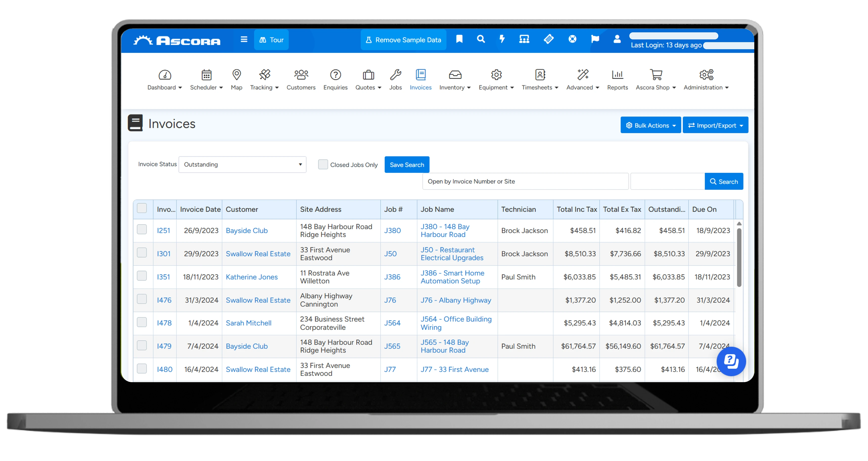
Task: Focus the Open by Invoice Number or Site field
Action: (x=525, y=182)
